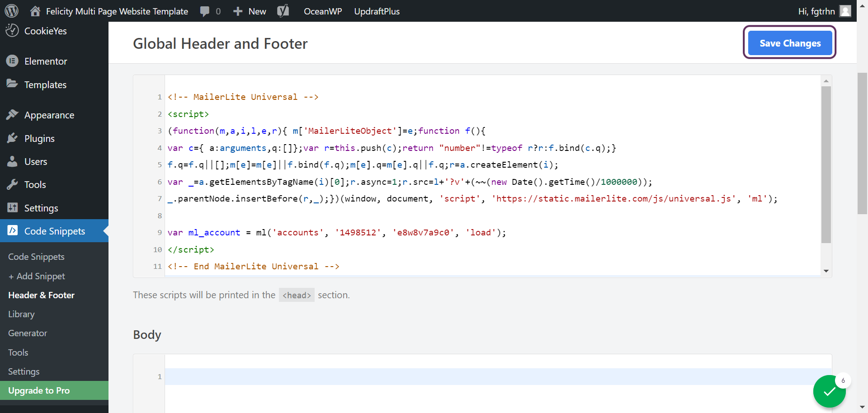868x413 pixels.
Task: Click the Appearance paintbrush icon
Action: pos(12,115)
